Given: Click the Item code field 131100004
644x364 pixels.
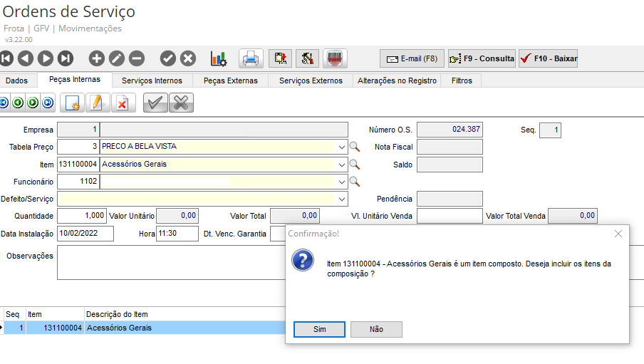Looking at the screenshot, I should pyautogui.click(x=78, y=165).
